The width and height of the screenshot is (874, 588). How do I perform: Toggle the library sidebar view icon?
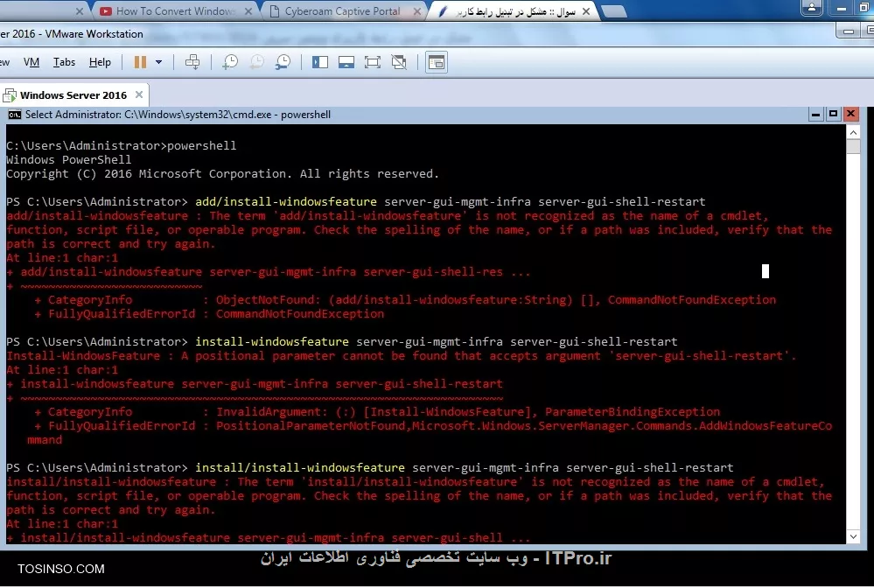pos(320,62)
